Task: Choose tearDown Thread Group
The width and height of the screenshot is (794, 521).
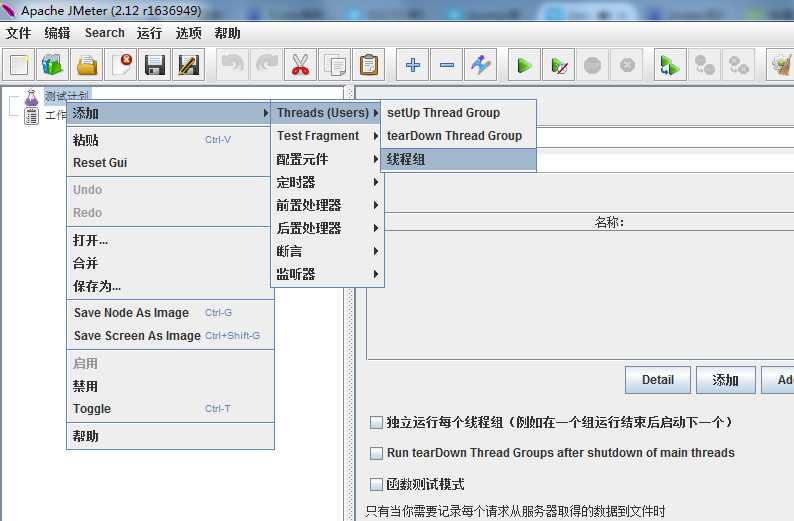Action: tap(458, 136)
